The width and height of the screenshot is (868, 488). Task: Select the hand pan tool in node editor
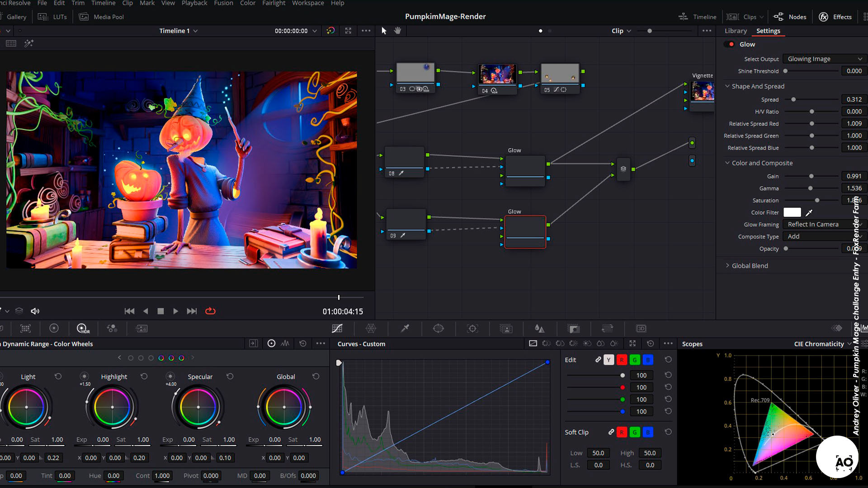[397, 31]
